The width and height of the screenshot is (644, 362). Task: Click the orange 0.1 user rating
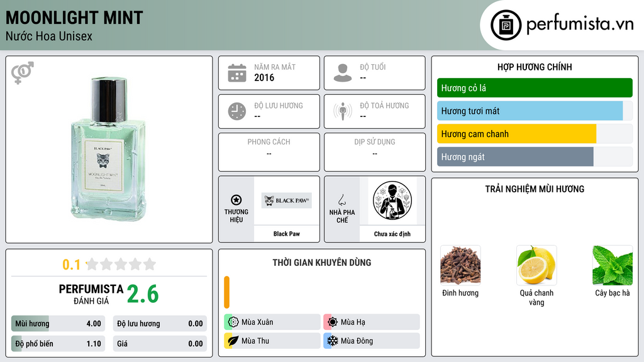[x=71, y=265]
